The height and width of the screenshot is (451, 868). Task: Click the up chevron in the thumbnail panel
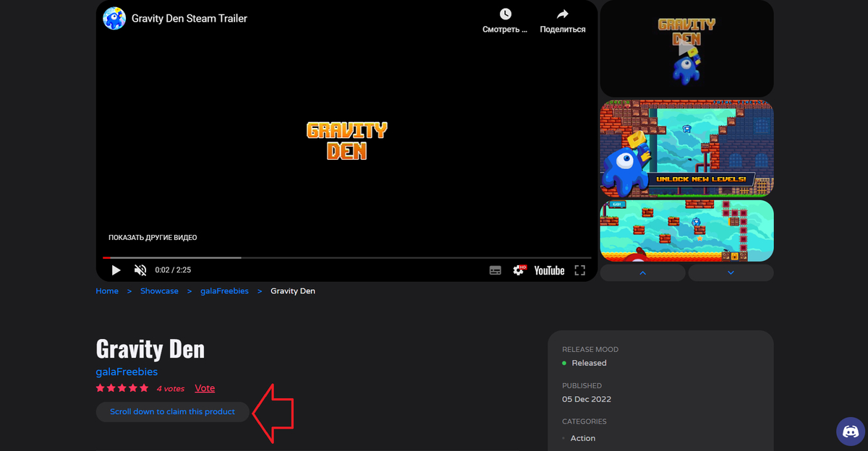[642, 272]
